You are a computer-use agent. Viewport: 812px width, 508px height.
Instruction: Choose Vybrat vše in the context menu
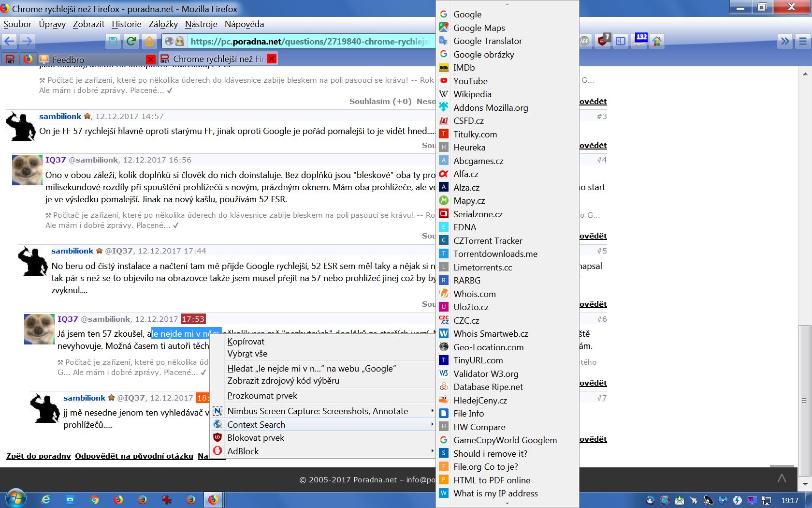pyautogui.click(x=323, y=354)
